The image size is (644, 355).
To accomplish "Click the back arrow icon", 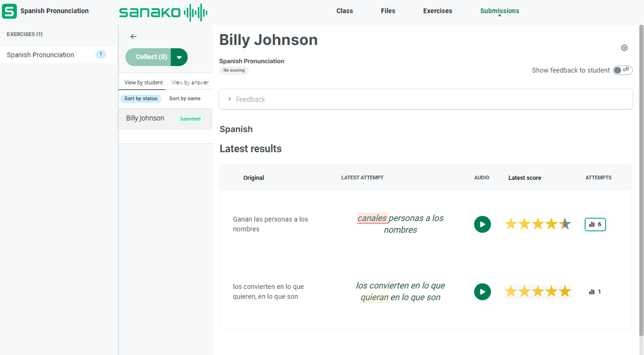I will click(133, 36).
